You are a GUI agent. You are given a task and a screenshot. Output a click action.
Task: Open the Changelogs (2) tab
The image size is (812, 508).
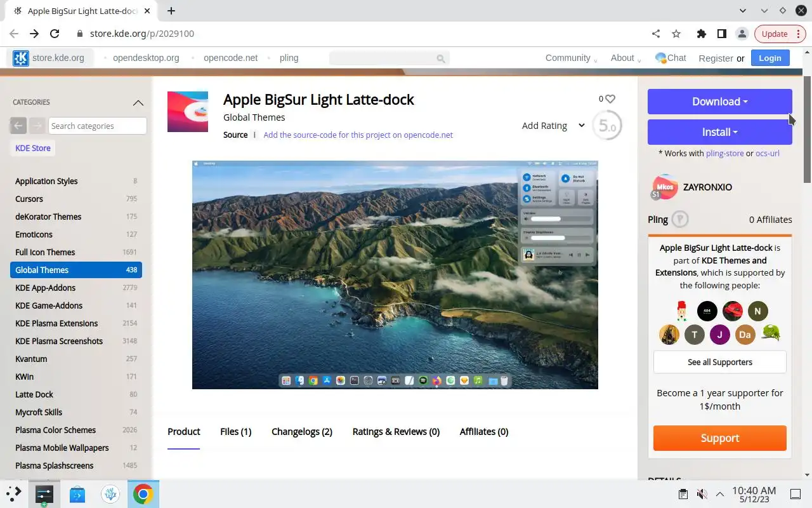(302, 432)
